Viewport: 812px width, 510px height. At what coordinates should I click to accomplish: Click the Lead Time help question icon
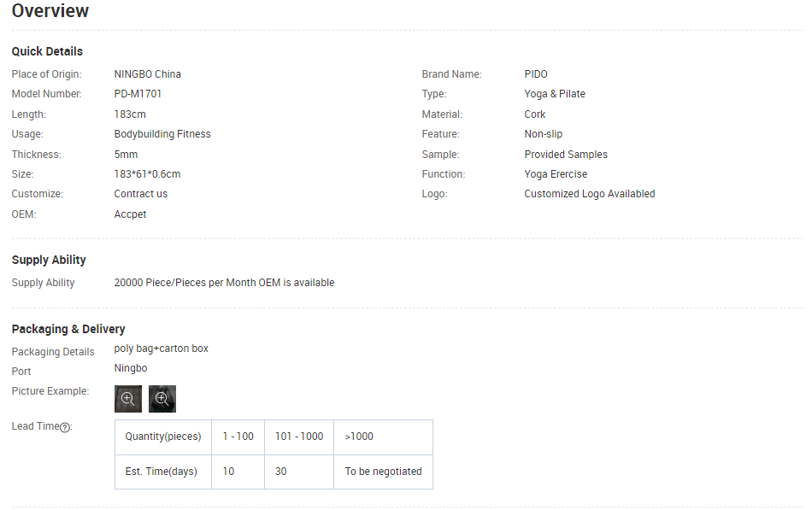[65, 427]
